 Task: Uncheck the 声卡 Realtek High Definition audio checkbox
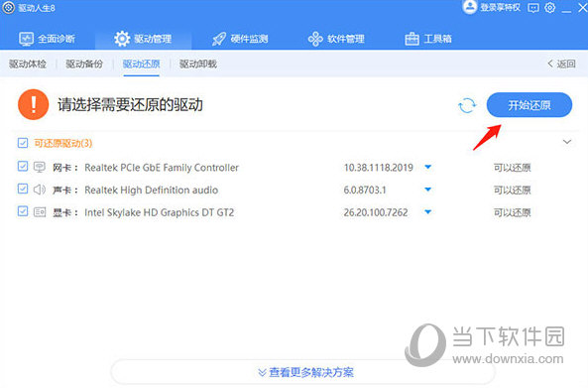tap(23, 189)
